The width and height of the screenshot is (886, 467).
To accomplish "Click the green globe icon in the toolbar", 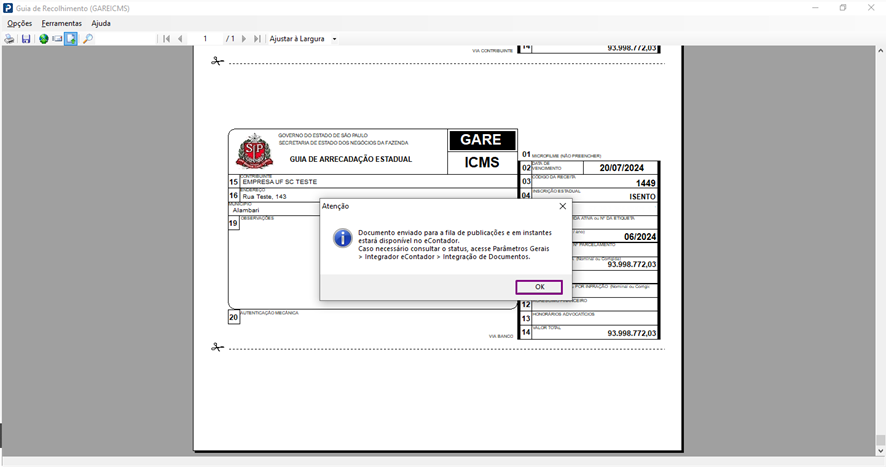I will click(x=44, y=39).
